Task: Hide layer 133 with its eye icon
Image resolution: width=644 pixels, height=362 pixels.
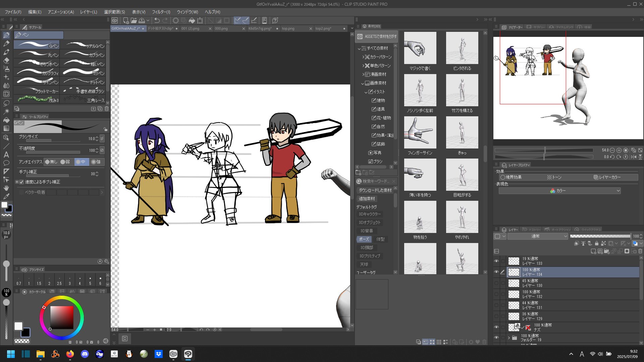Action: (496, 261)
